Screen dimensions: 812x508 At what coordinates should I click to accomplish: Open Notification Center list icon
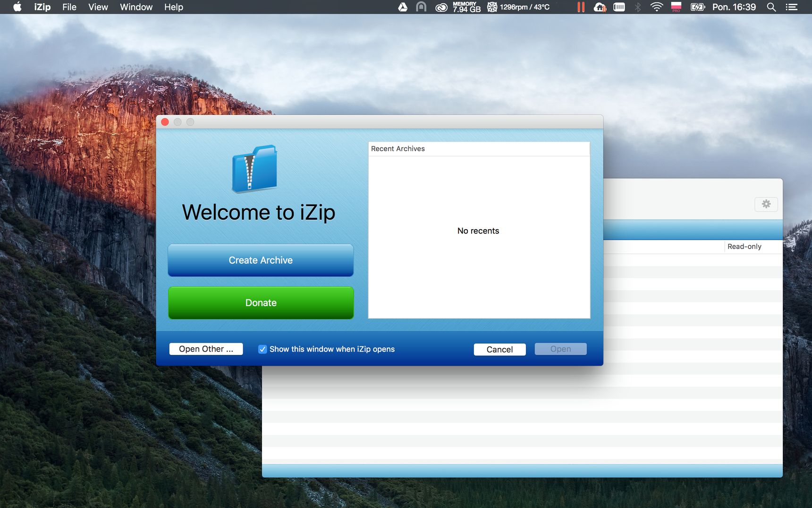point(791,7)
